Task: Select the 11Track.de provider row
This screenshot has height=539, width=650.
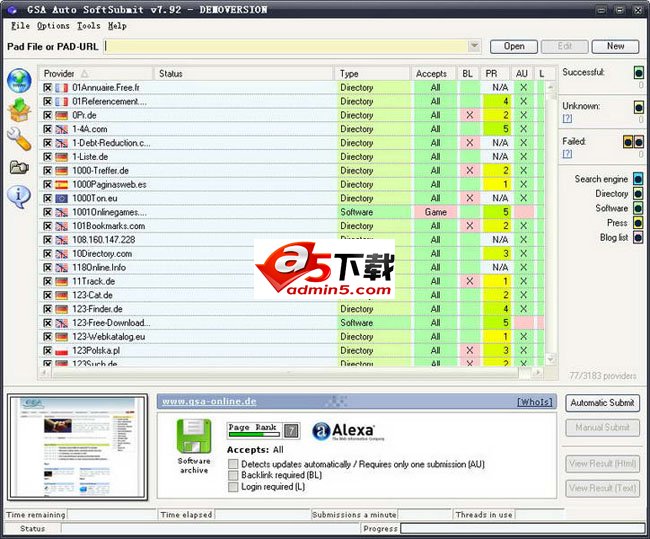Action: (x=291, y=282)
